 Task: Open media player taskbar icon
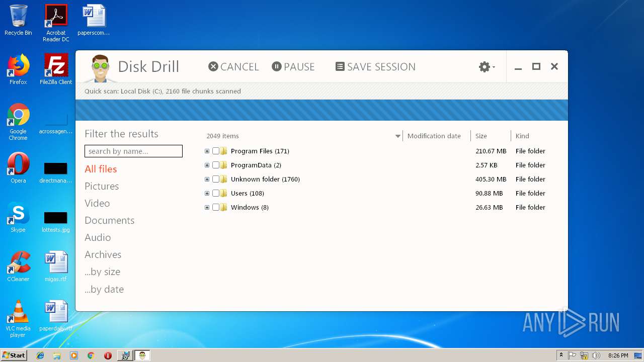click(x=74, y=355)
